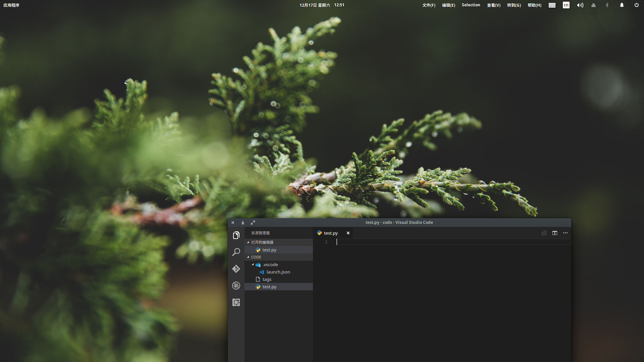
Task: Open the Help menu 帮助(H)
Action: tap(534, 5)
